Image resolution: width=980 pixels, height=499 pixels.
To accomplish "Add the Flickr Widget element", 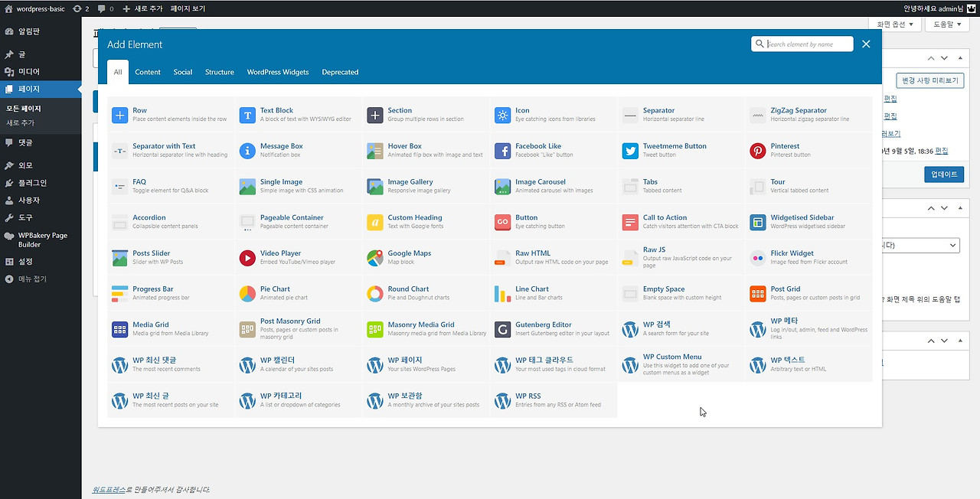I will click(808, 258).
